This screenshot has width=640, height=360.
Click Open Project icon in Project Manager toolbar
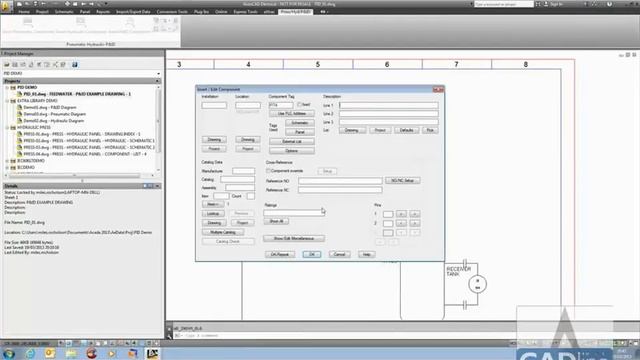tap(7, 64)
